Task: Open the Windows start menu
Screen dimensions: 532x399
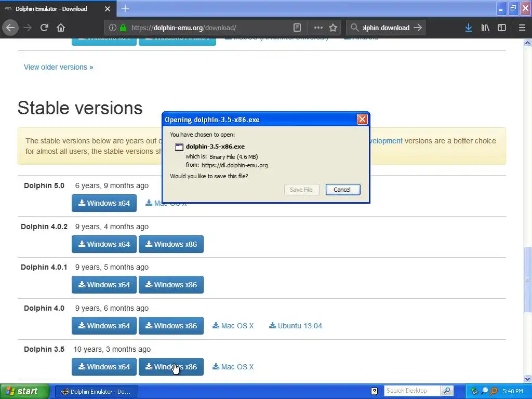Action: pyautogui.click(x=24, y=392)
